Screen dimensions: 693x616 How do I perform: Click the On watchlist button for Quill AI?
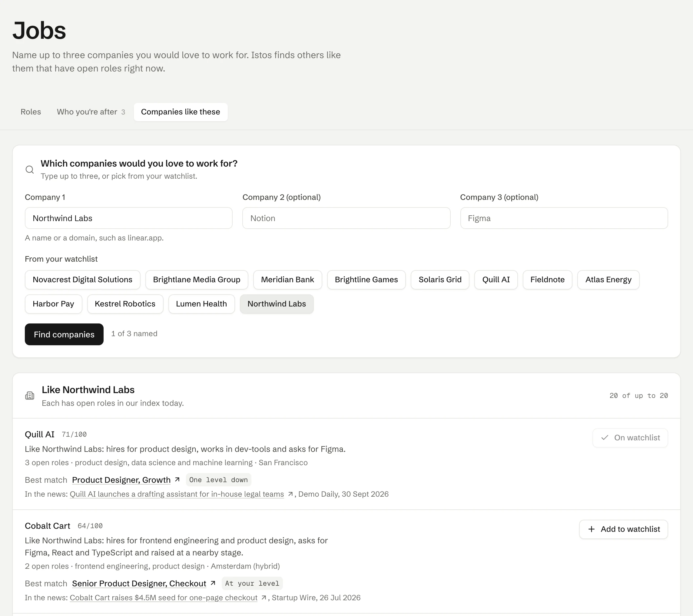coord(630,438)
